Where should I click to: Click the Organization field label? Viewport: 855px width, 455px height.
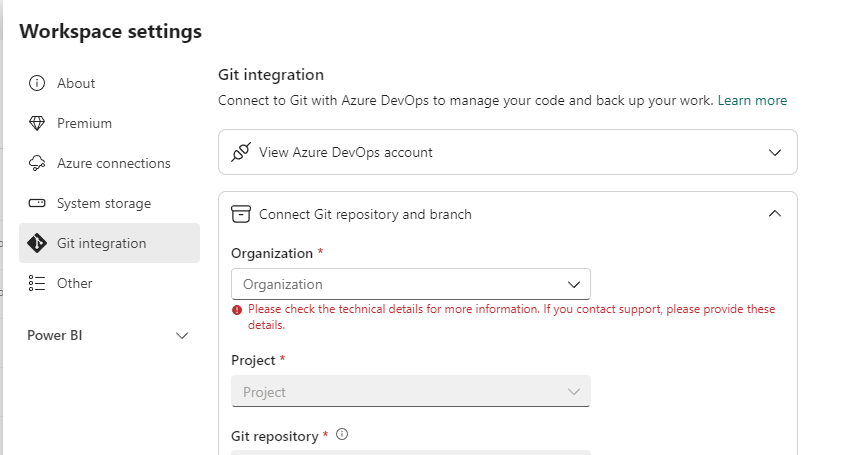coord(272,254)
